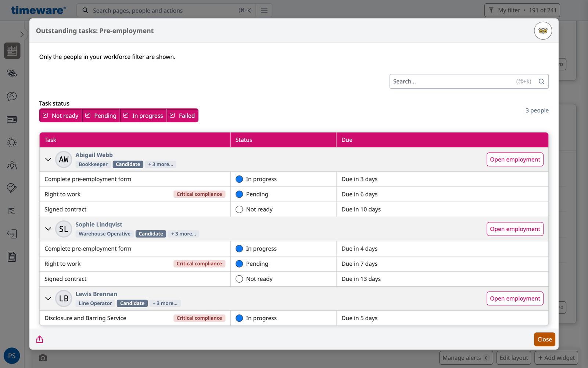Open the person profile icon in sidebar
This screenshot has width=588, height=368.
coord(12,96)
